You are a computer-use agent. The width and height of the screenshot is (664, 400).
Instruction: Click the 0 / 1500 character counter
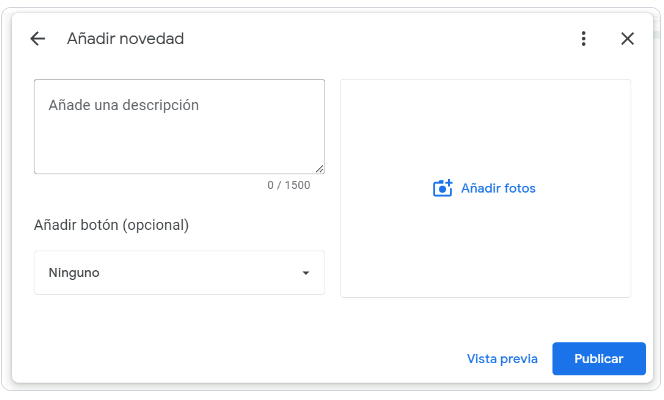point(288,185)
